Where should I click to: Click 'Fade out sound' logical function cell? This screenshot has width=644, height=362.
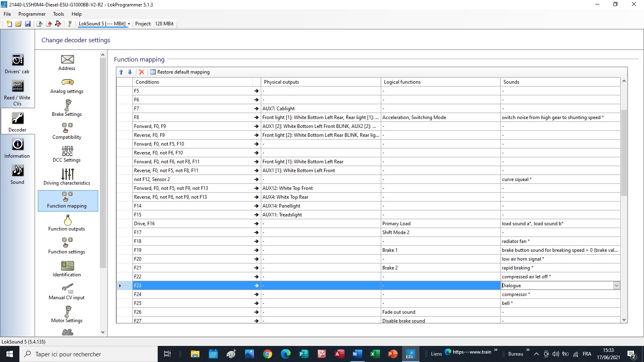click(x=441, y=312)
